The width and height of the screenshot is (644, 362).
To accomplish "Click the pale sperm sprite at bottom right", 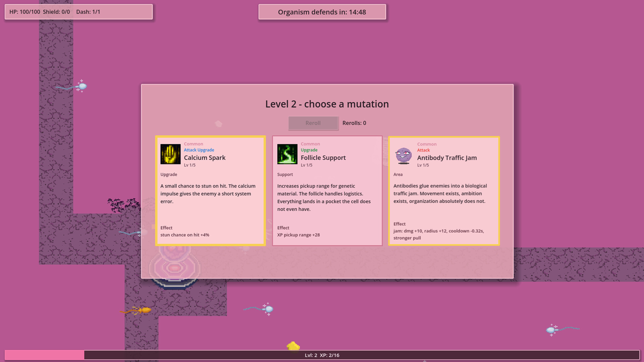I will point(562,329).
